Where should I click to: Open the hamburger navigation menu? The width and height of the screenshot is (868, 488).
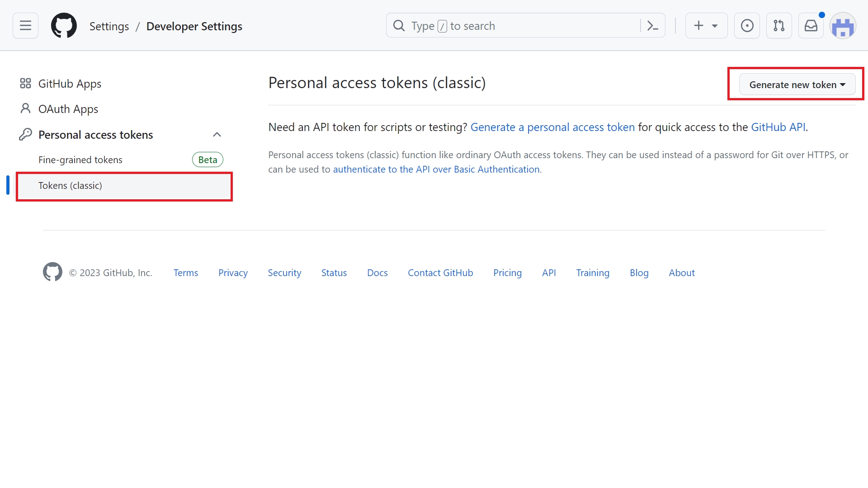coord(25,26)
